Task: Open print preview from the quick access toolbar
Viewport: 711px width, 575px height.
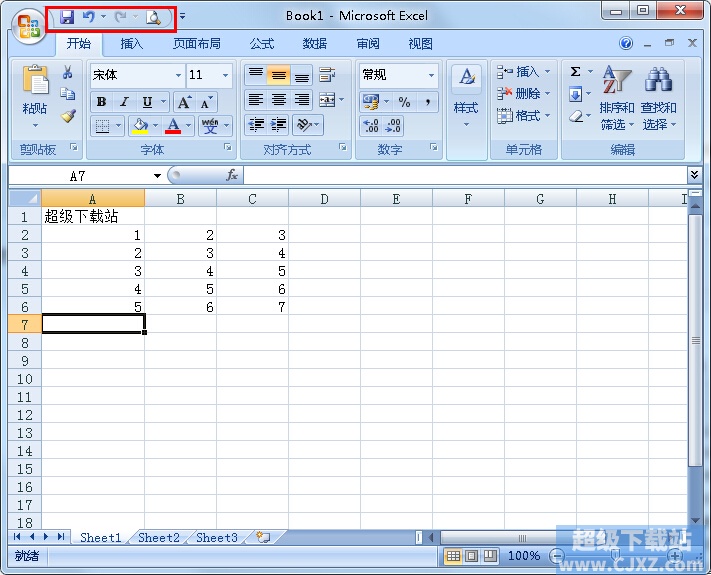Action: [x=153, y=18]
